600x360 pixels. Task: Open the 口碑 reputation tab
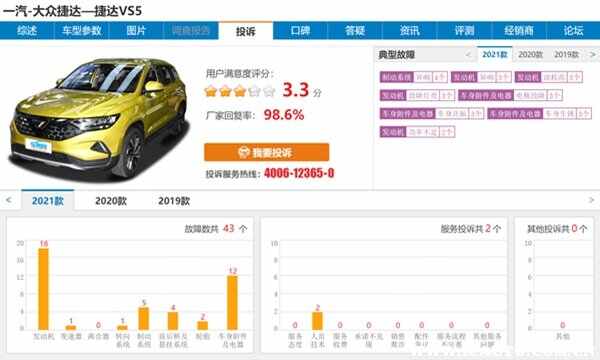pyautogui.click(x=300, y=31)
